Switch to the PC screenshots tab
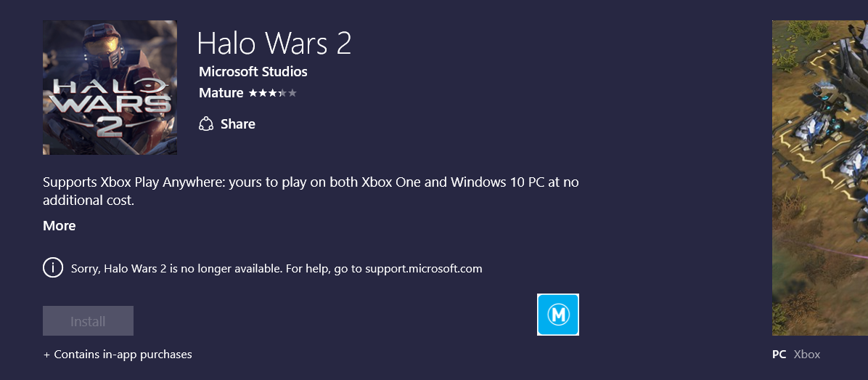This screenshot has height=380, width=868. 779,355
